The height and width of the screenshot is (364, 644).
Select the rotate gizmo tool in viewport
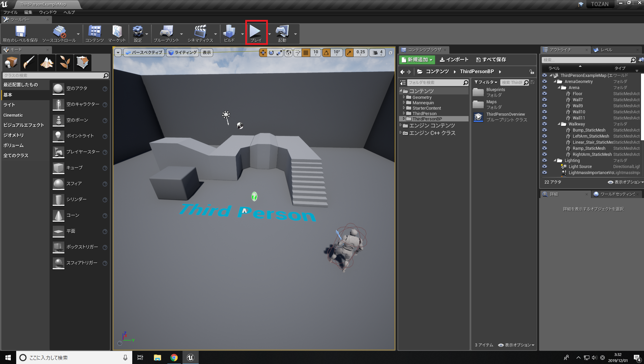271,53
